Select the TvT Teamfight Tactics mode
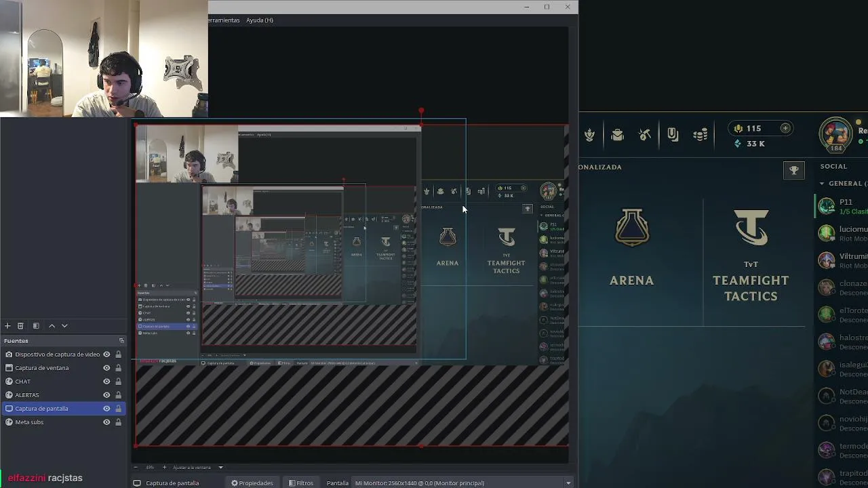The width and height of the screenshot is (868, 488). point(751,256)
